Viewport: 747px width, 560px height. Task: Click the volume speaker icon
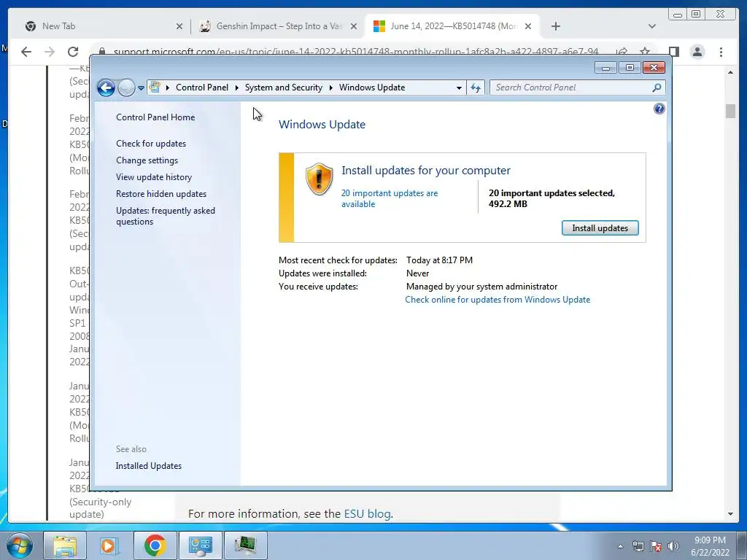pos(673,546)
